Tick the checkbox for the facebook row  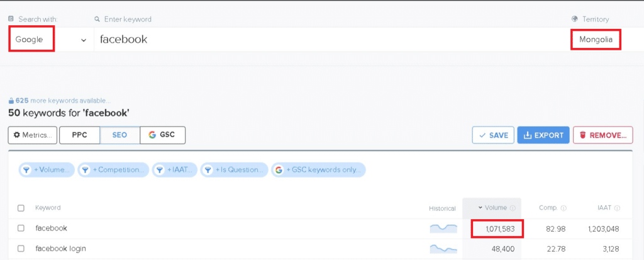[x=21, y=229]
